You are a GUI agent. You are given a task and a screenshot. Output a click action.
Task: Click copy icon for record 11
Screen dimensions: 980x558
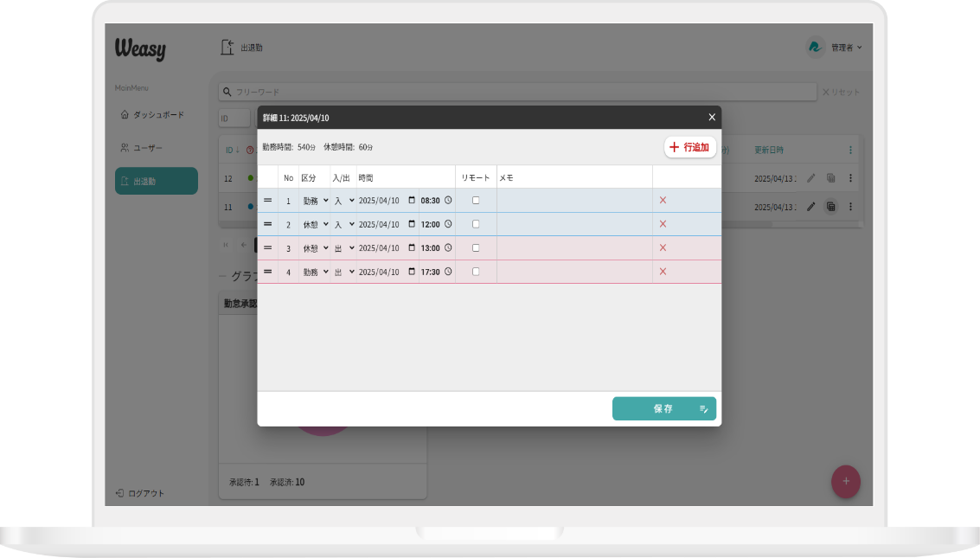click(x=830, y=207)
